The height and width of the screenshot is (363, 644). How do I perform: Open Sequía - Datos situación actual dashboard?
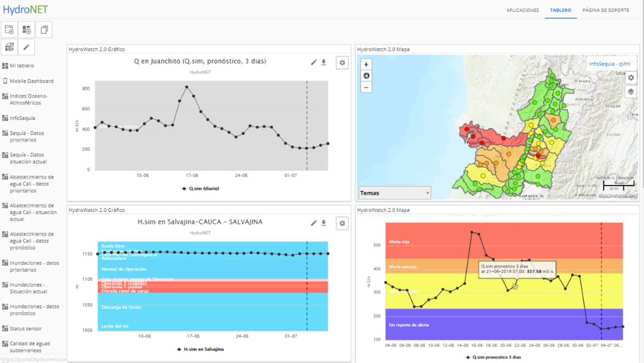point(28,159)
